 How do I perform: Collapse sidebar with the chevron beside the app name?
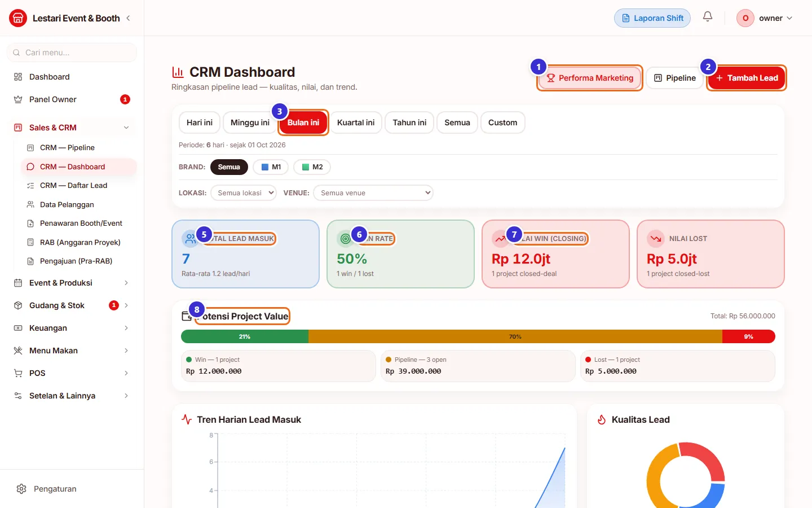pos(129,18)
